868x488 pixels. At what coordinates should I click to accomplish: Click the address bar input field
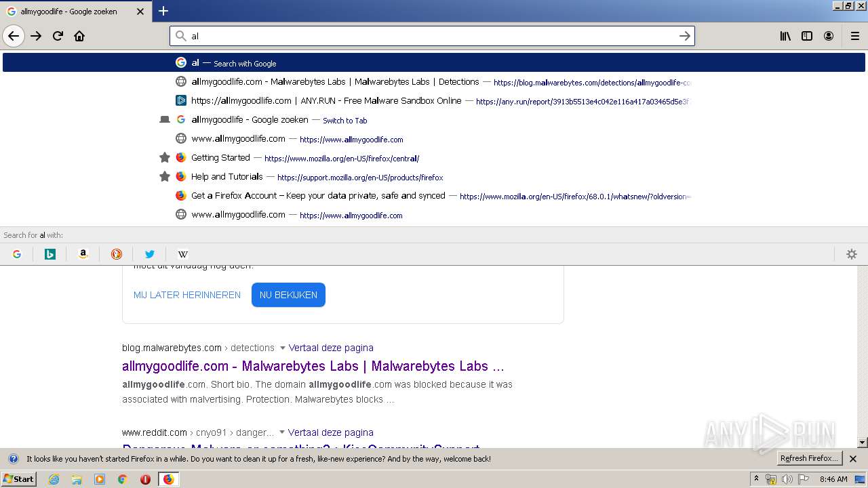click(432, 36)
